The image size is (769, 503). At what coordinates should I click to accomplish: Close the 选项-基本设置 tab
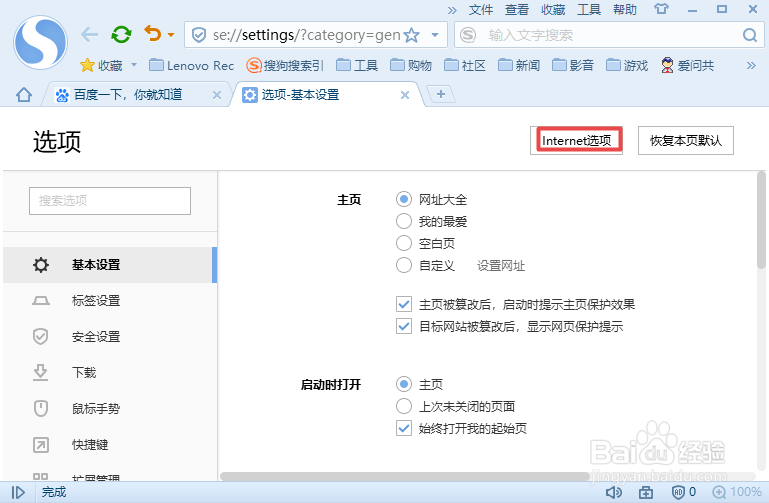[x=405, y=95]
